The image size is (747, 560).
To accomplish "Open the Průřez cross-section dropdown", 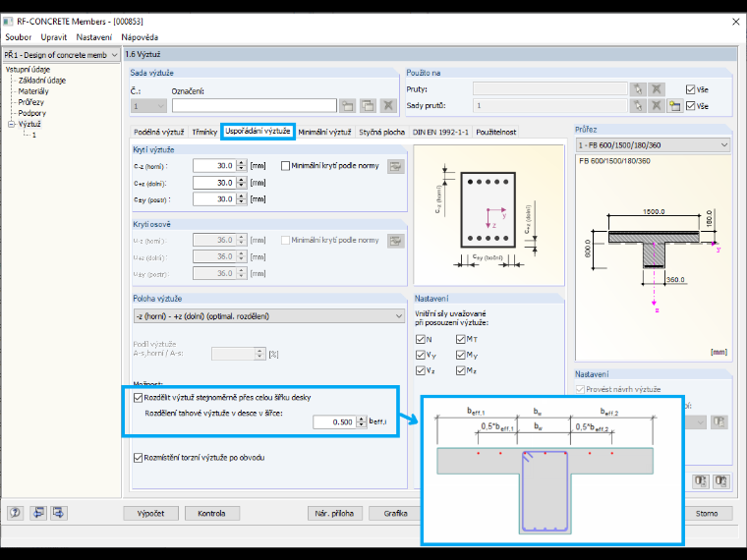I will click(653, 144).
